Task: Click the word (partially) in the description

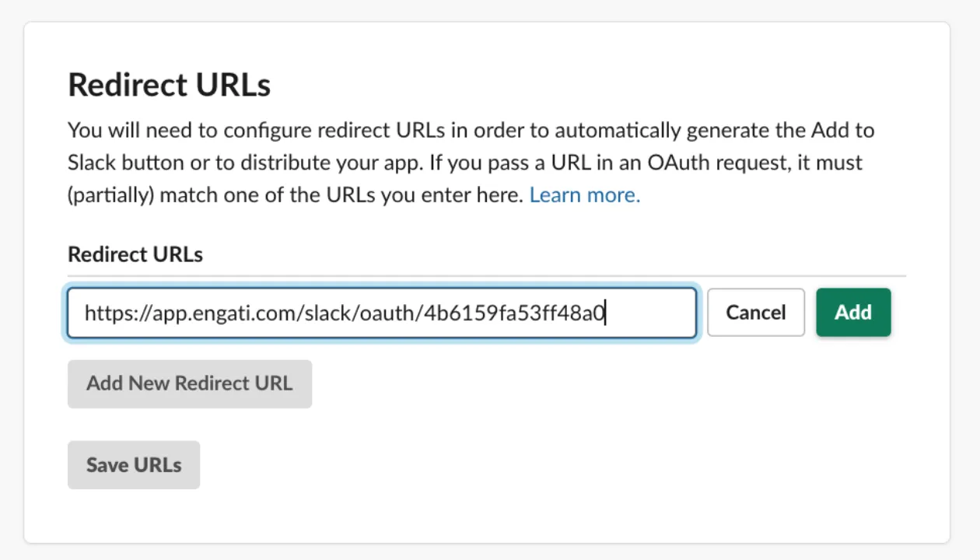Action: tap(111, 195)
